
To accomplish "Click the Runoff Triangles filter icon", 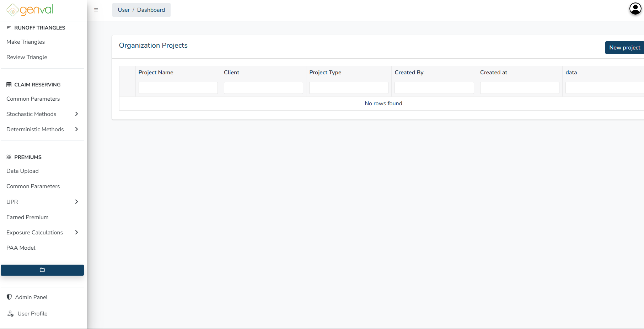I will coord(8,27).
